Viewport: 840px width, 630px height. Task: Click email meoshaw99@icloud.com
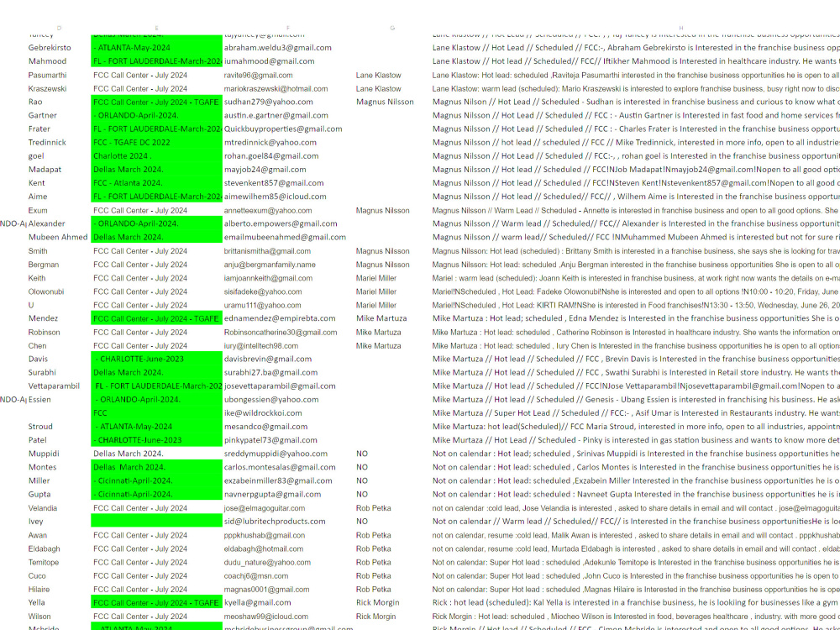(x=265, y=617)
